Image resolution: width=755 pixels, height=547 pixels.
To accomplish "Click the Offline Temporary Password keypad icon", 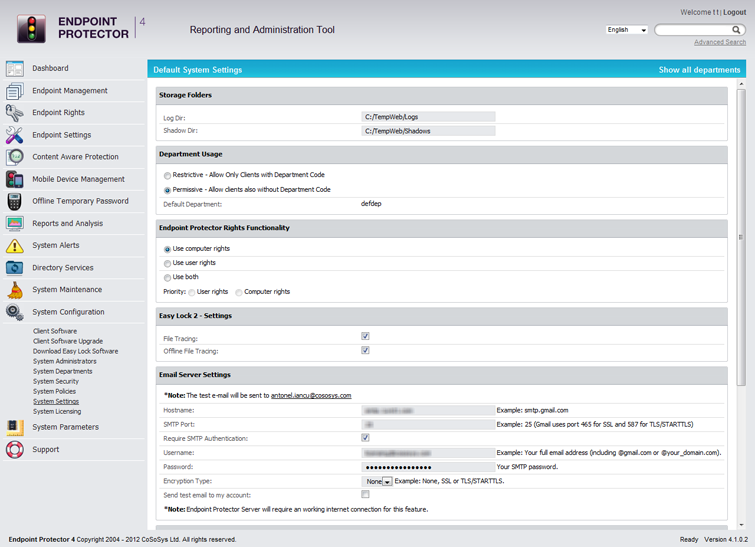I will (14, 201).
